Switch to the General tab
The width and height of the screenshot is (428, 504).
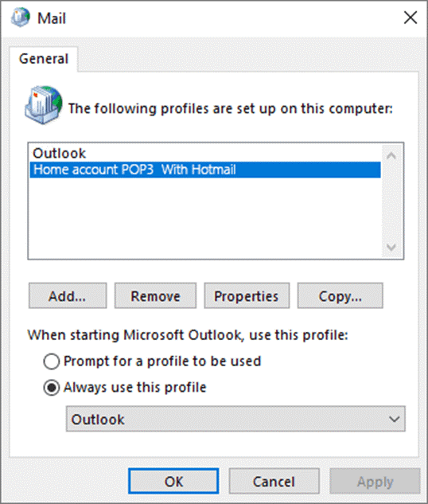click(x=44, y=59)
